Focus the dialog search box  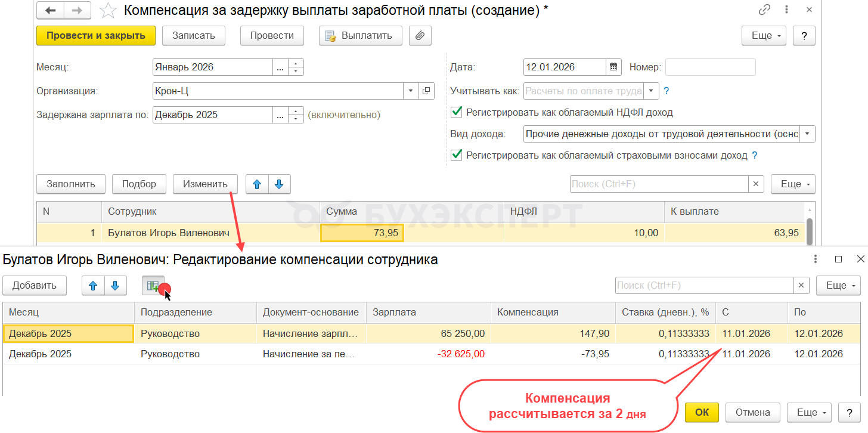coord(705,286)
